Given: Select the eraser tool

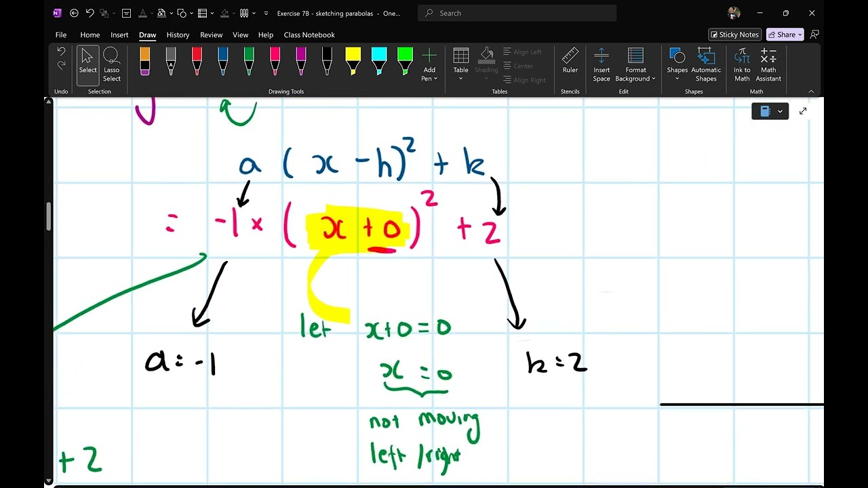Looking at the screenshot, I should (145, 61).
